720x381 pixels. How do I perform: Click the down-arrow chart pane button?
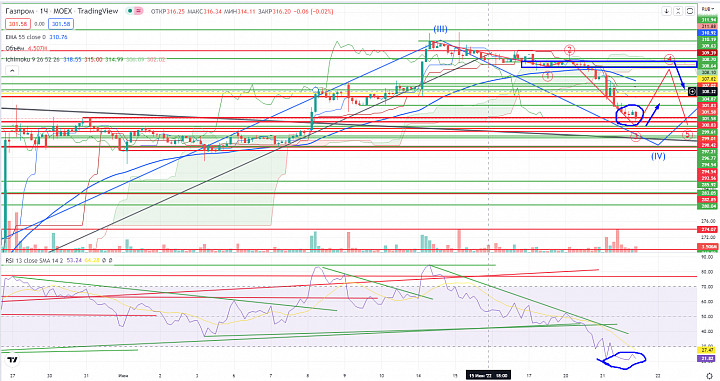click(x=666, y=11)
